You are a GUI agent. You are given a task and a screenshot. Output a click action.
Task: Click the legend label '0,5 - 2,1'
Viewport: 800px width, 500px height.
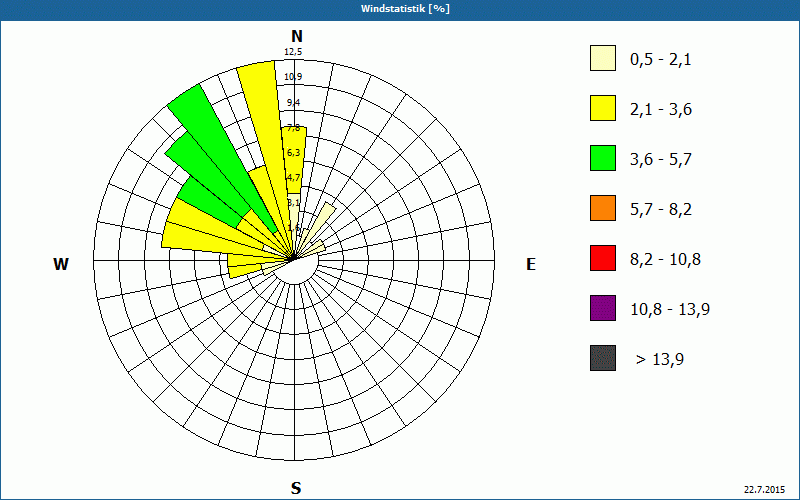point(661,60)
